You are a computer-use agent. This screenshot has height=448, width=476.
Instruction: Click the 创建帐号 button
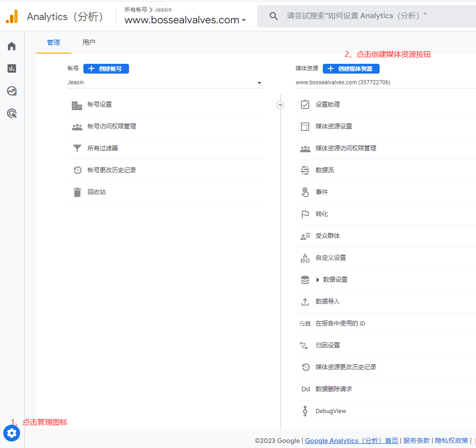point(106,68)
